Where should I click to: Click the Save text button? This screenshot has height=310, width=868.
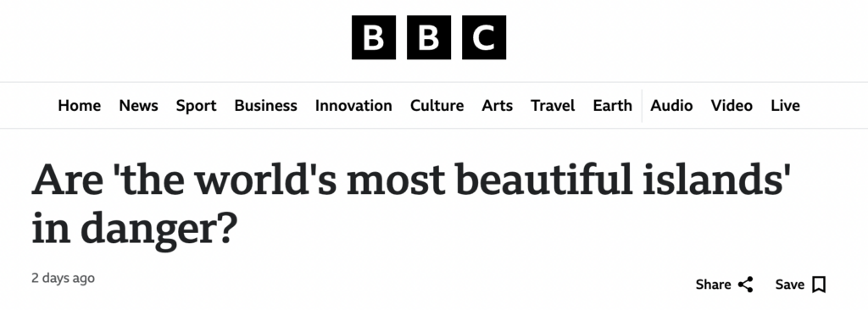(789, 285)
